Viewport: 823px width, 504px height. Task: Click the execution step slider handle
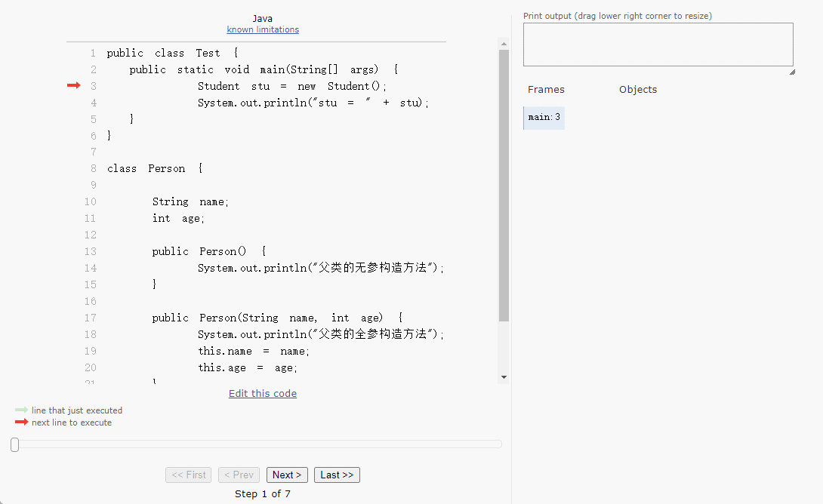click(x=14, y=445)
